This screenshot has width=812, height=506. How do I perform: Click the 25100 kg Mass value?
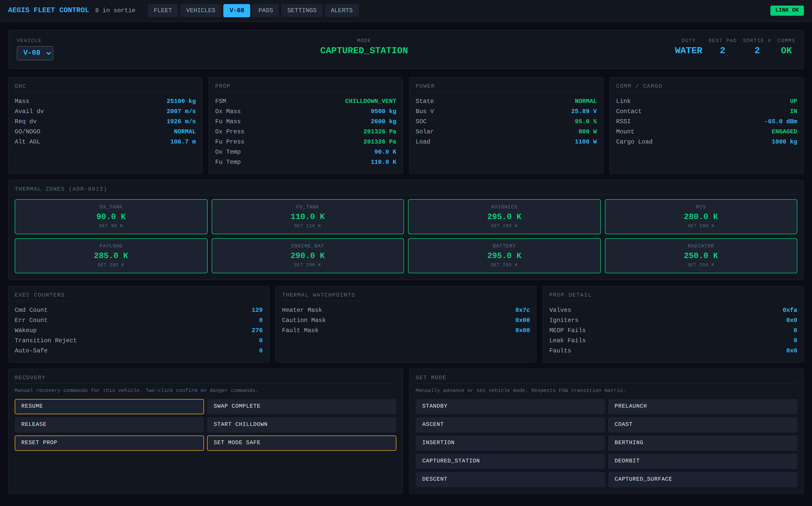[181, 101]
